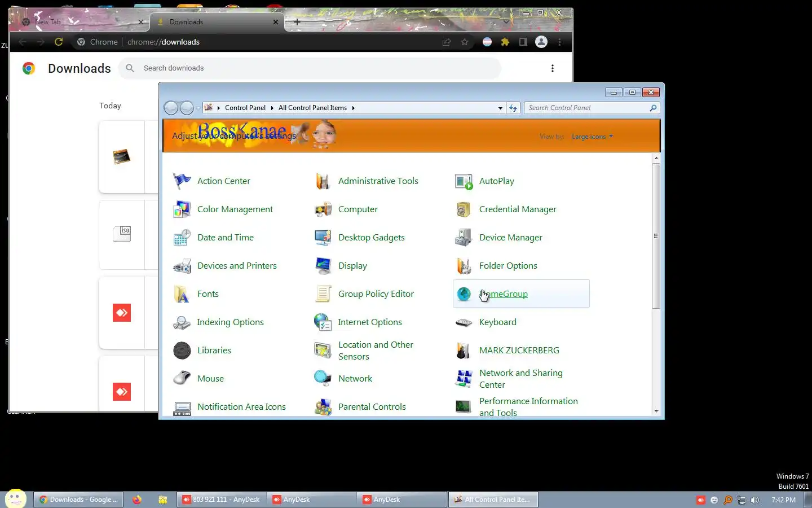812x508 pixels.
Task: Open the recent pages dropdown next to Forward
Action: point(198,108)
